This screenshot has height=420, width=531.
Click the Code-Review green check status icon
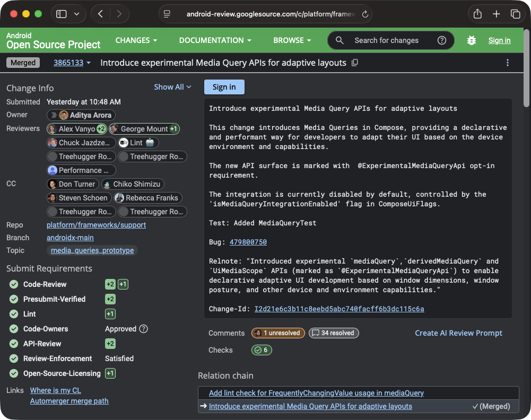pos(14,284)
